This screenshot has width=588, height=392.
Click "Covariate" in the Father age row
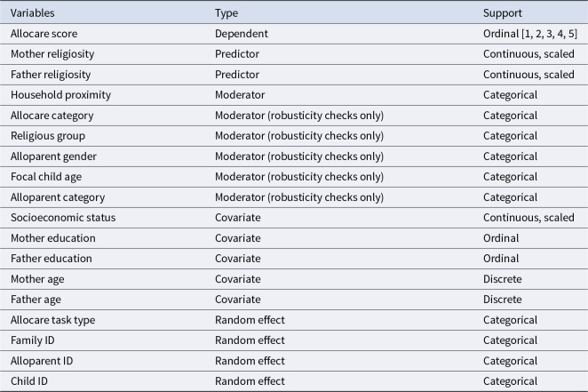(x=238, y=300)
